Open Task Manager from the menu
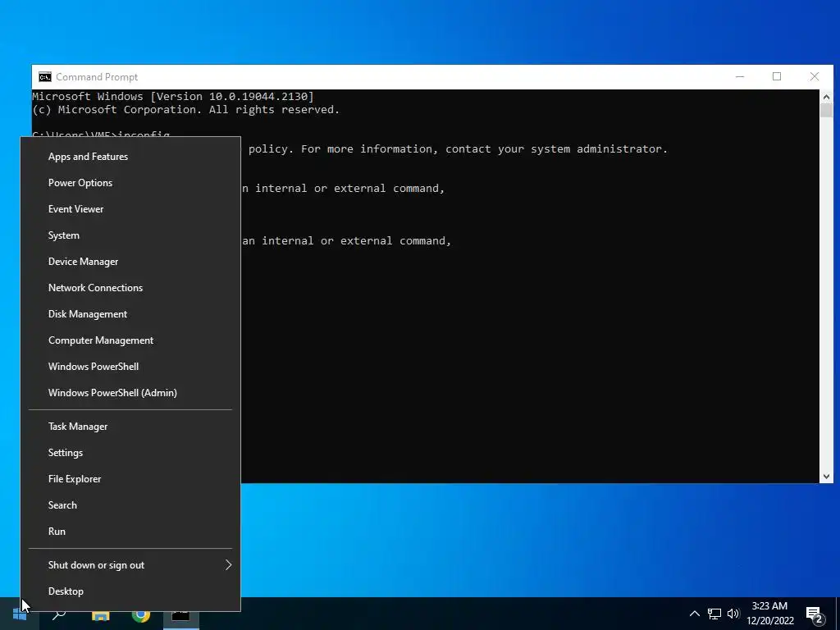The image size is (840, 630). tap(130, 427)
